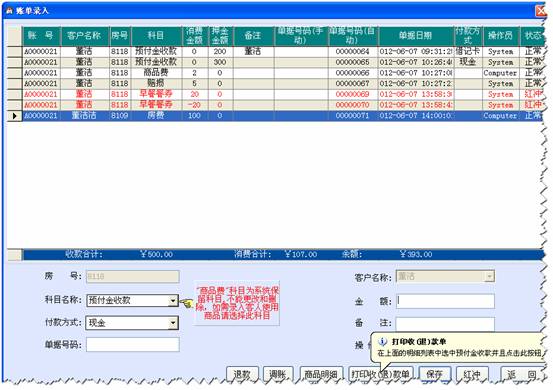
Task: Select the 赔损 row in the table
Action: pyautogui.click(x=275, y=84)
